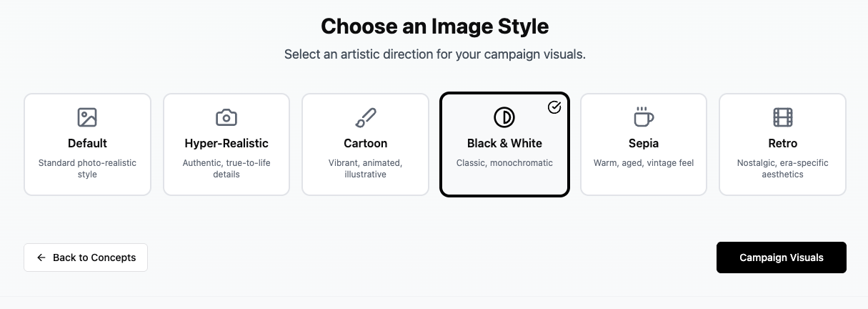Click 'Warm, aged, vintage feel' description
This screenshot has height=309, width=868.
point(644,163)
